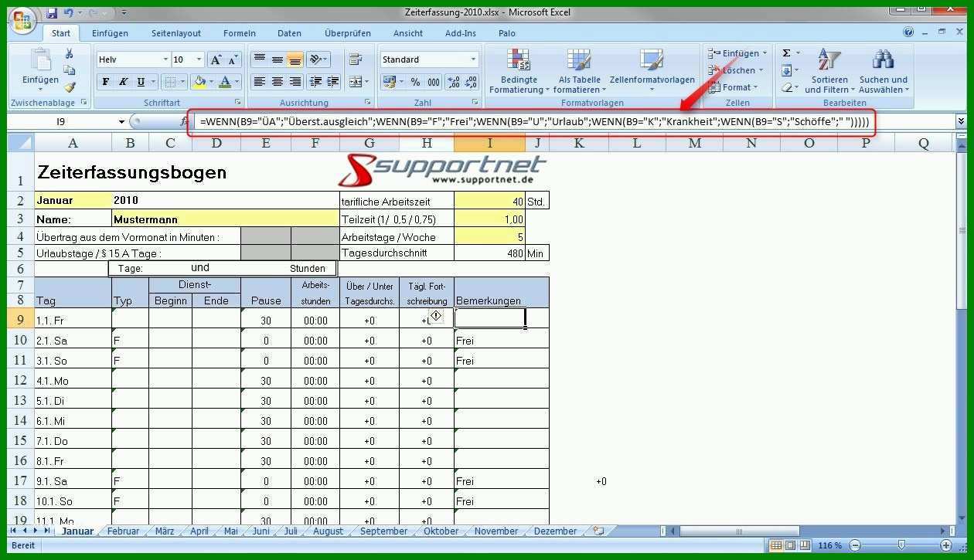Open the Überprüfen ribbon tab
This screenshot has height=560, width=974.
coord(348,33)
